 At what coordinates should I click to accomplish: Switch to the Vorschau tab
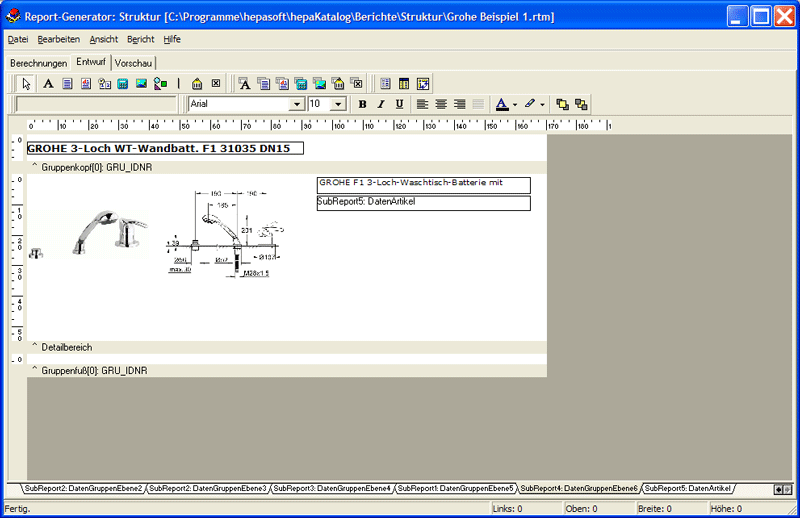(133, 63)
